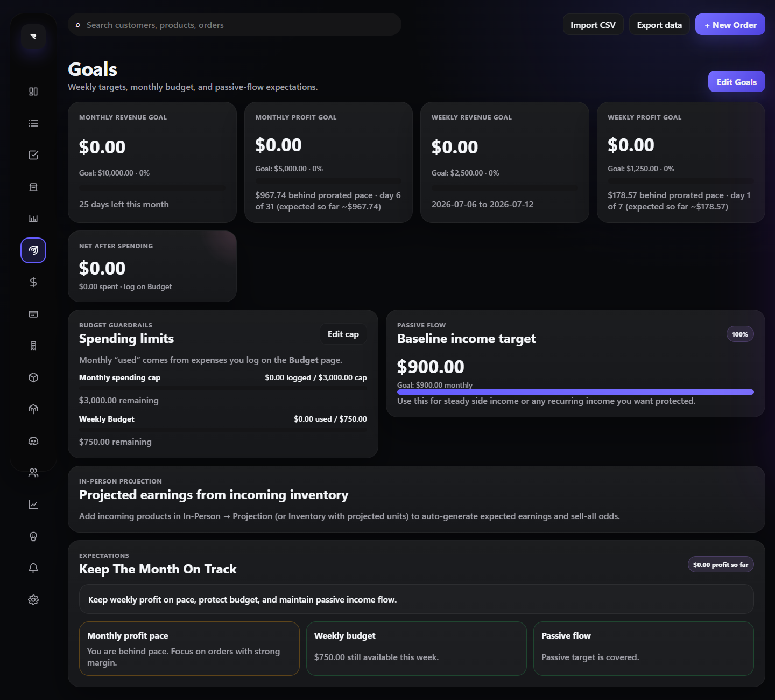Open the receipt icon in sidebar
This screenshot has height=700, width=775.
point(33,346)
